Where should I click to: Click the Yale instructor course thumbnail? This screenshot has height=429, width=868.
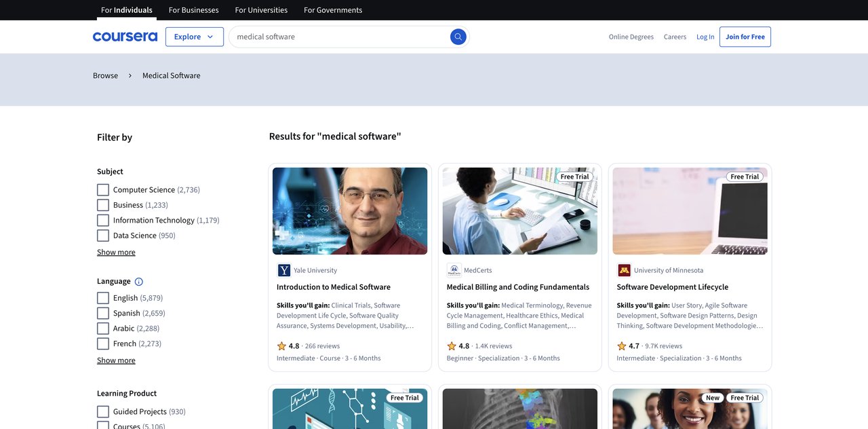click(x=350, y=211)
